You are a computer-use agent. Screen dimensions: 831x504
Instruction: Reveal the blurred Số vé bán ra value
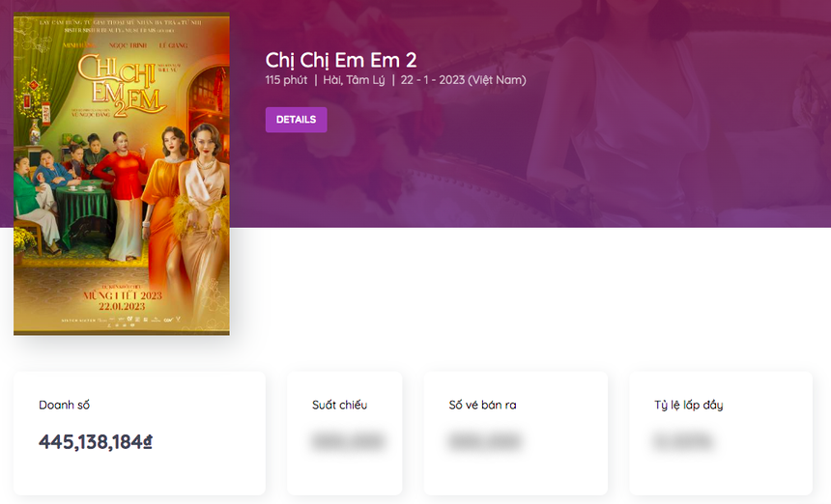[484, 441]
